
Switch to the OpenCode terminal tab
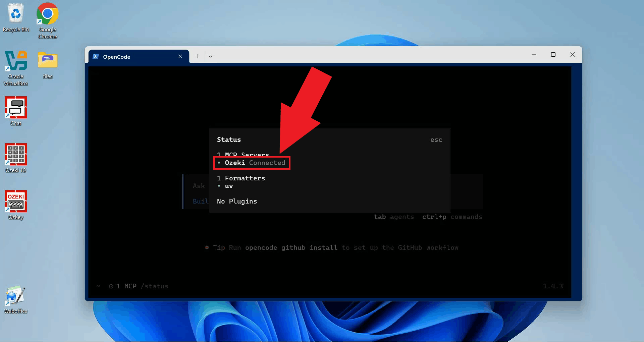pyautogui.click(x=139, y=56)
